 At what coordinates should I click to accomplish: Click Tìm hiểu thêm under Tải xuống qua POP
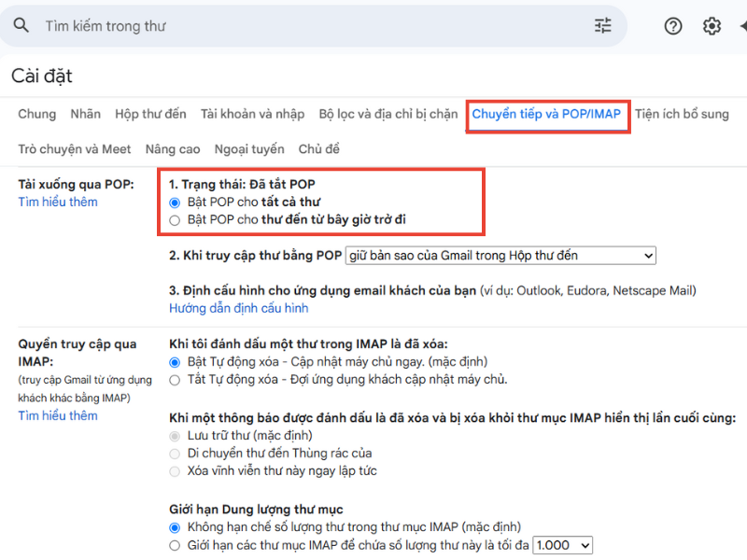(57, 202)
